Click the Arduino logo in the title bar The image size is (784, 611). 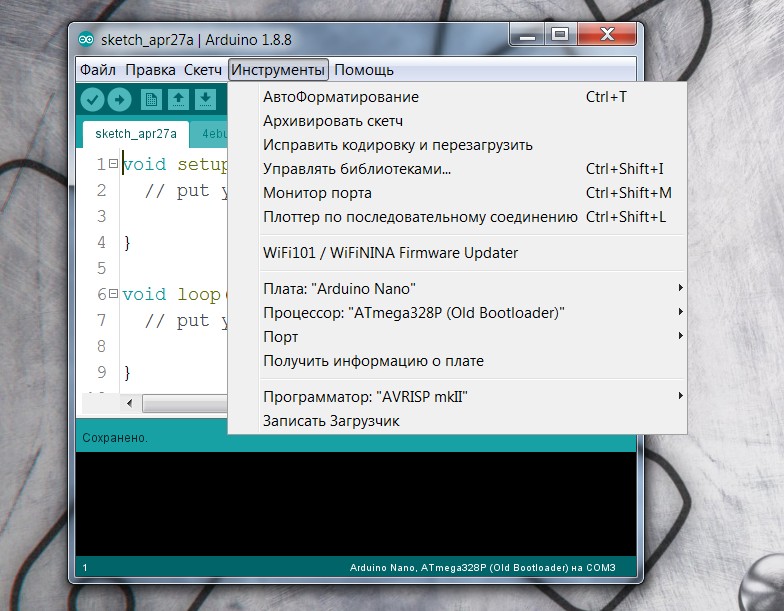tap(86, 40)
